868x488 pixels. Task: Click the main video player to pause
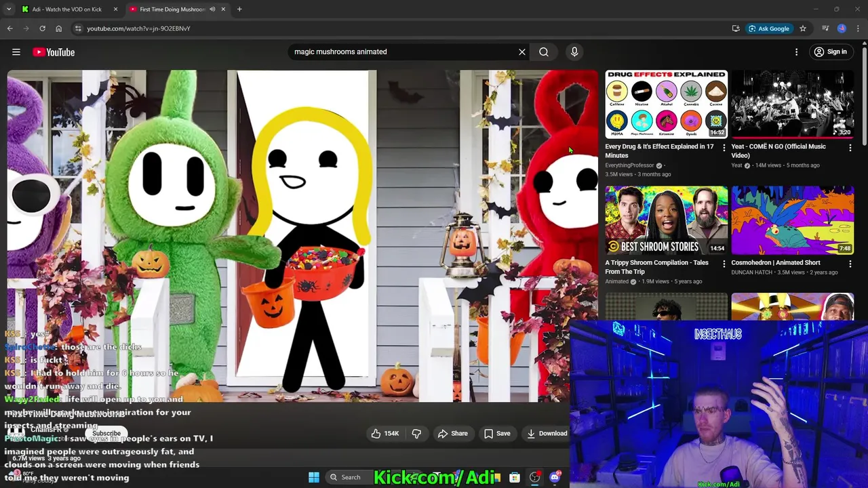click(x=302, y=236)
